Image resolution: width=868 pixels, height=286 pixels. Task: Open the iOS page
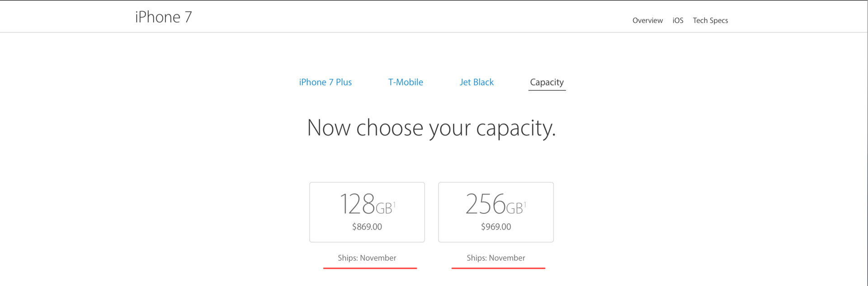pos(677,20)
